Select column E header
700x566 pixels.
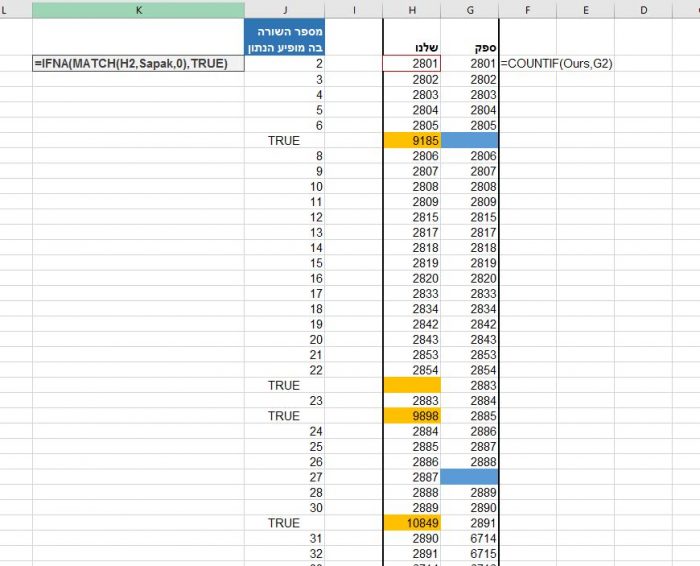(585, 10)
